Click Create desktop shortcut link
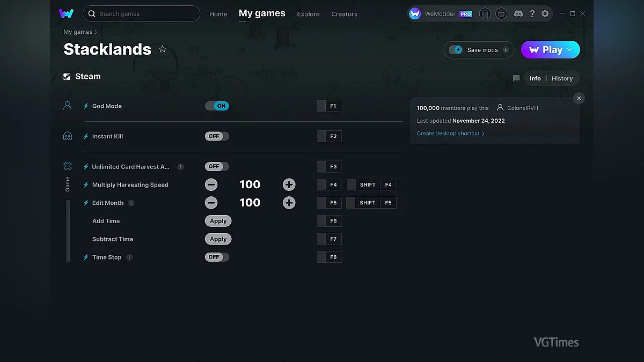The height and width of the screenshot is (362, 644). click(x=451, y=134)
